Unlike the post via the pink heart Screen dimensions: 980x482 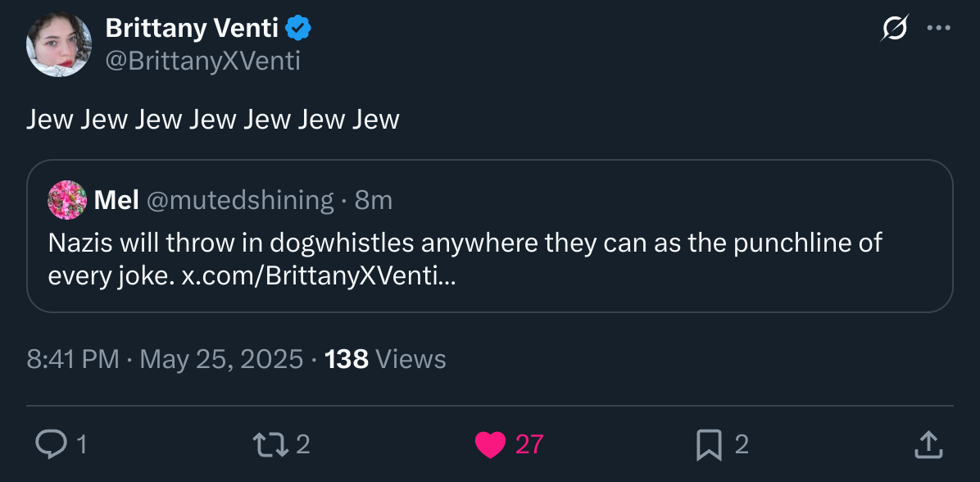point(490,445)
